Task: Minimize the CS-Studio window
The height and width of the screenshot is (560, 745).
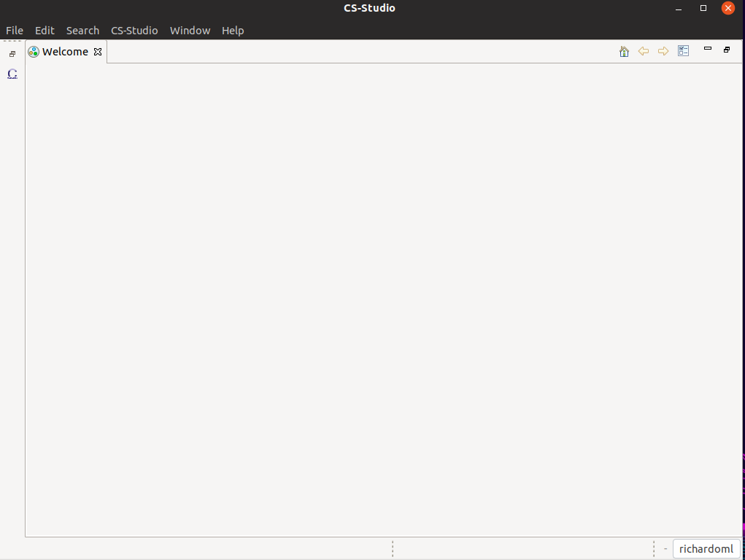Action: click(x=679, y=8)
